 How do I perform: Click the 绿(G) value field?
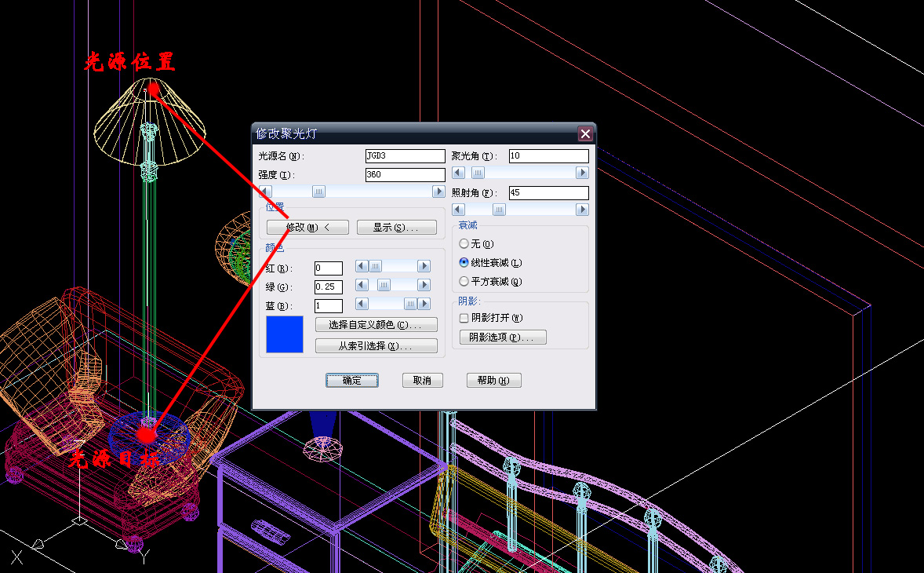tap(328, 287)
